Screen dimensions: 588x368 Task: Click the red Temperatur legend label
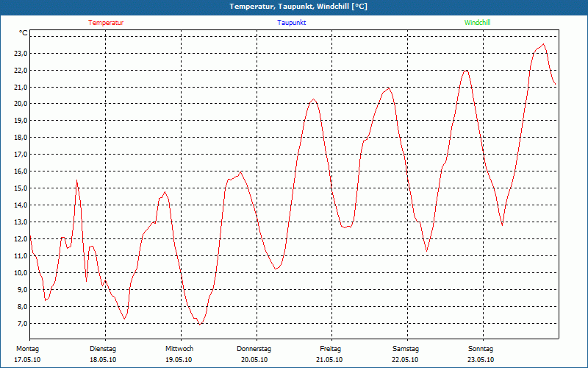[x=106, y=23]
